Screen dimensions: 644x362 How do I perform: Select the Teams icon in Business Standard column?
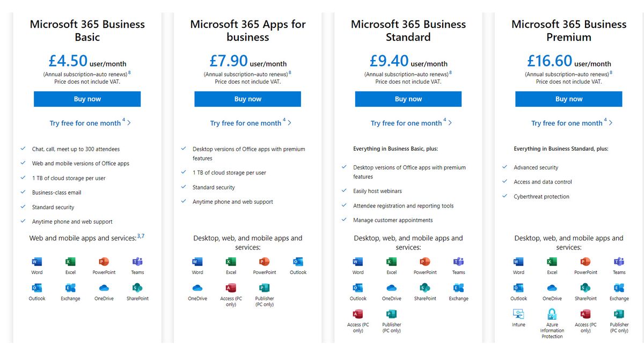[x=458, y=262]
